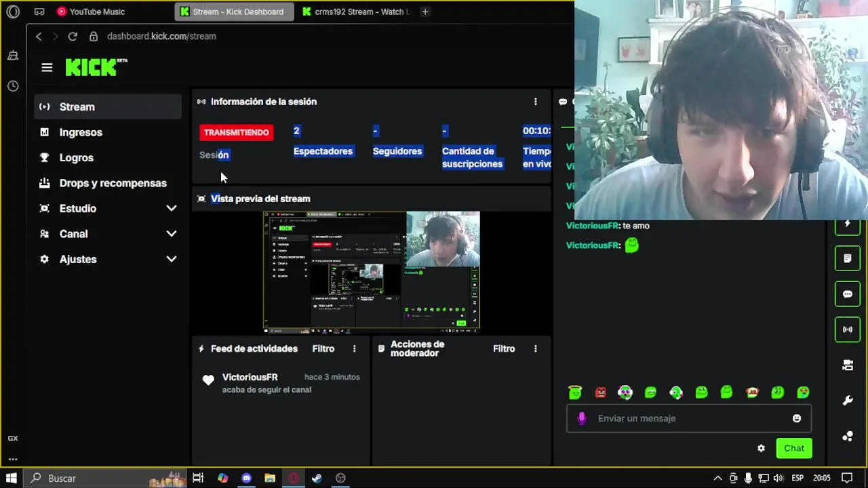The height and width of the screenshot is (488, 868).
Task: Open Filtro in Feed de actividades
Action: [323, 348]
